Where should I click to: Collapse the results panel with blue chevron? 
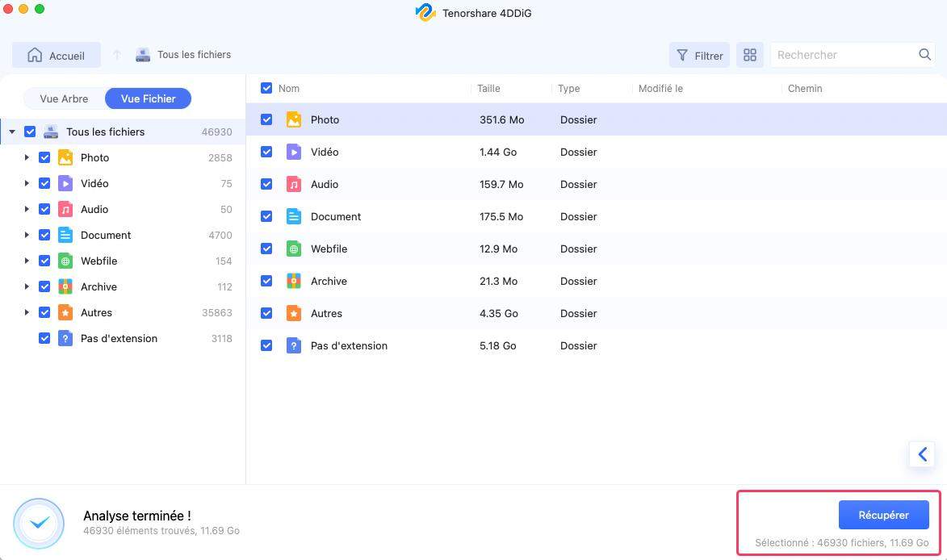(922, 453)
